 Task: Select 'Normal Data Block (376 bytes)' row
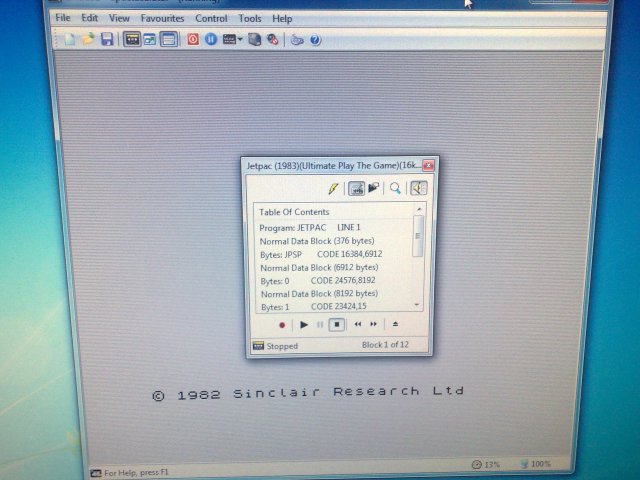click(x=335, y=241)
